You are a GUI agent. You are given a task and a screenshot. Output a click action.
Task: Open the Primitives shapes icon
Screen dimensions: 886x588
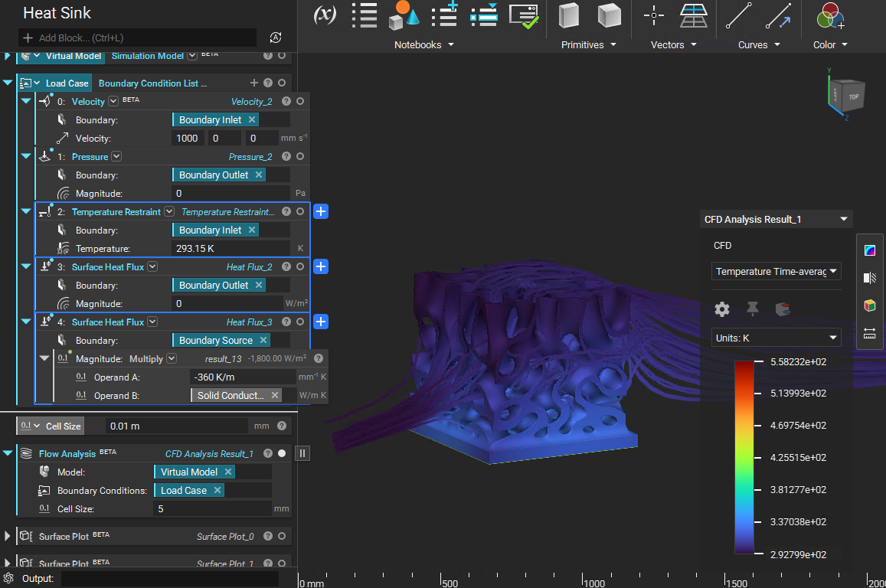pyautogui.click(x=404, y=15)
